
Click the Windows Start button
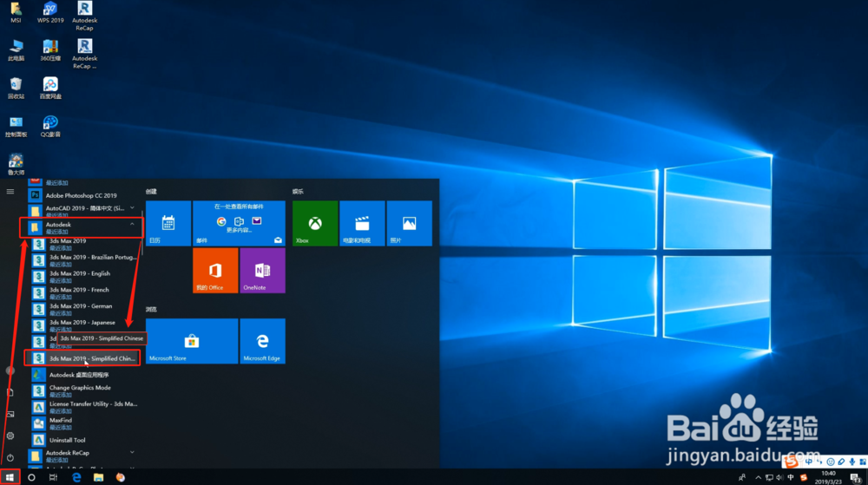[10, 477]
